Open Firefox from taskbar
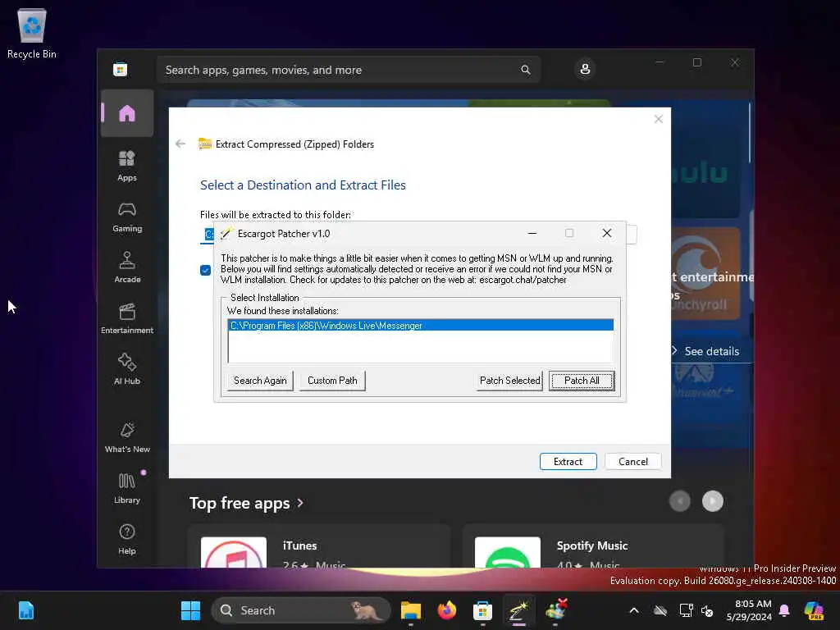This screenshot has width=840, height=630. pyautogui.click(x=447, y=610)
